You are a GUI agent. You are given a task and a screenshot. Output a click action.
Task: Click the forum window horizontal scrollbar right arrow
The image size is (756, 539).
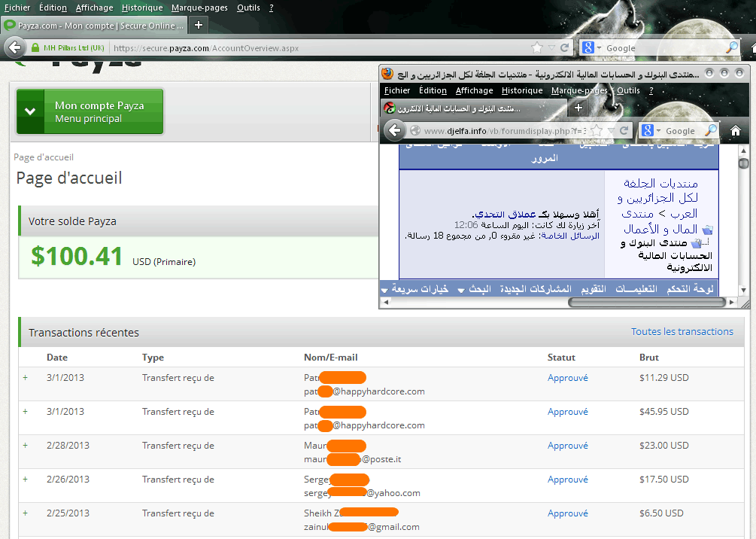[x=732, y=302]
